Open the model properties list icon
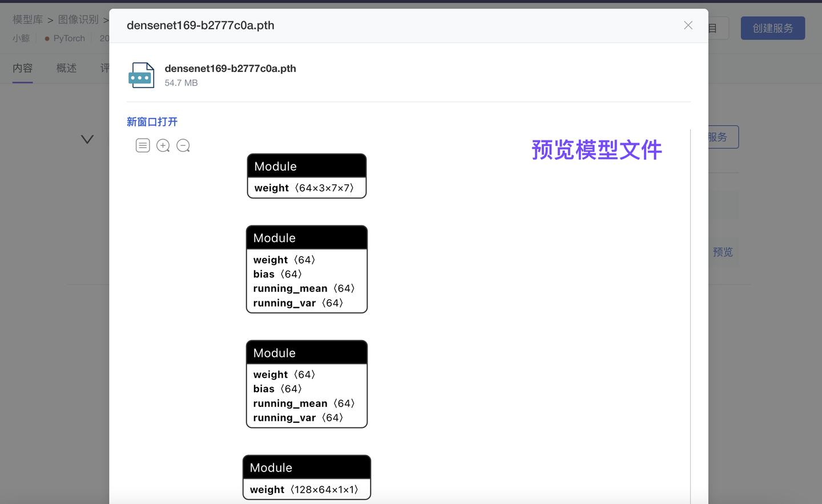This screenshot has width=822, height=504. click(143, 146)
